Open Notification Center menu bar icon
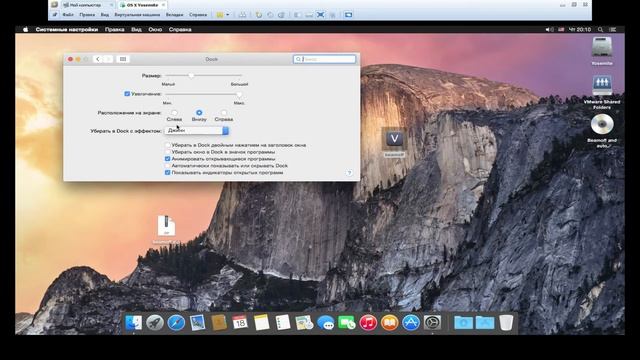The height and width of the screenshot is (360, 640). (x=613, y=29)
